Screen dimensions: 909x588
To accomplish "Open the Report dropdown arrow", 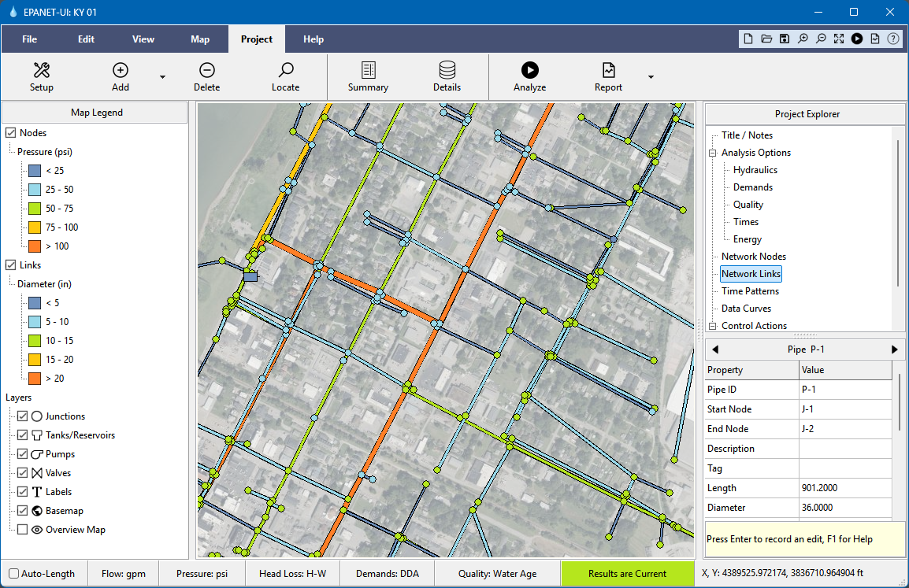I will coord(651,77).
